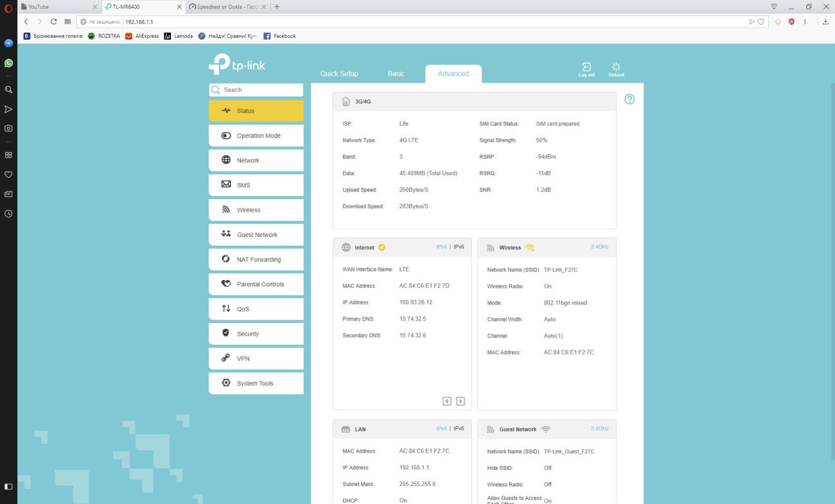Open Messenger in Opera sidebar
835x504 pixels.
(8, 44)
